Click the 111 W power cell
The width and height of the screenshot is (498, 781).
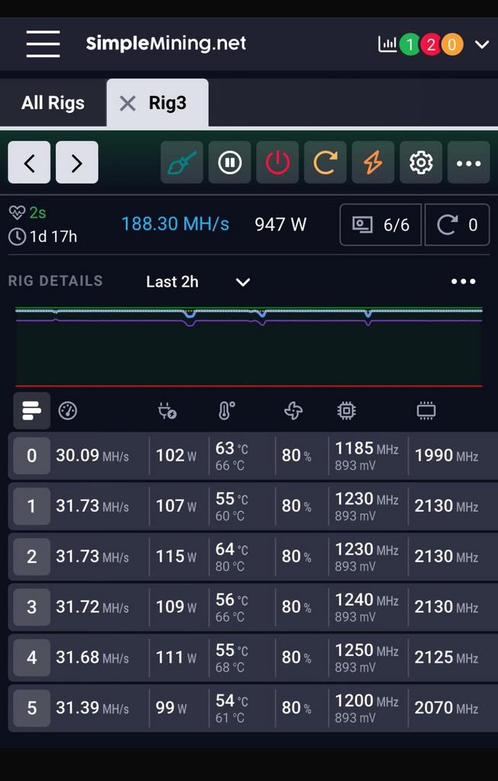176,657
